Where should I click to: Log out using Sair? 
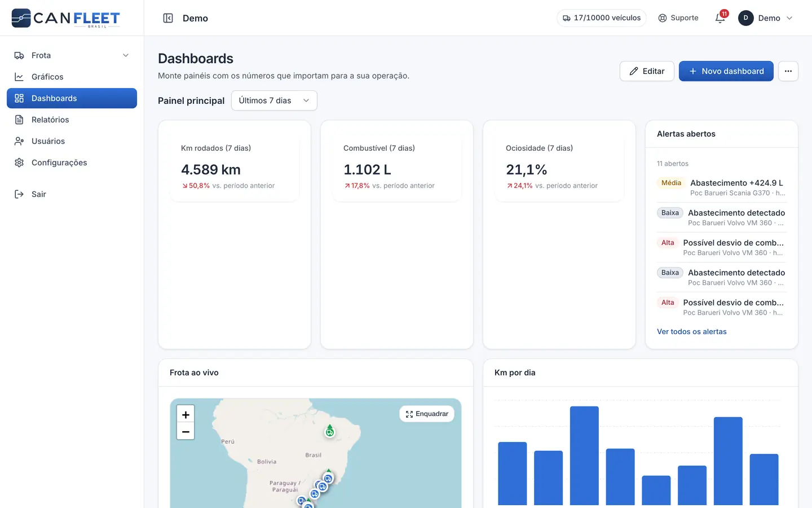point(72,194)
